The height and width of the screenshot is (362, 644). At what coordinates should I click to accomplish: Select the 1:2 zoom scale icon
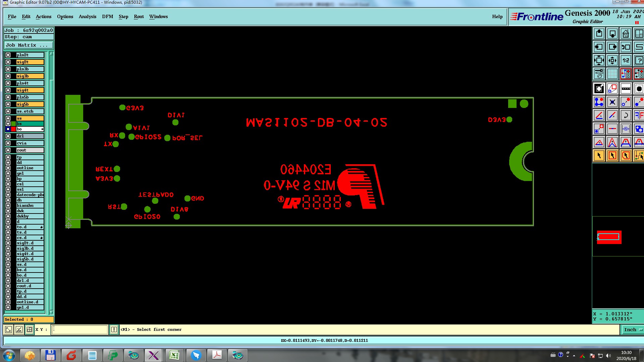626,60
